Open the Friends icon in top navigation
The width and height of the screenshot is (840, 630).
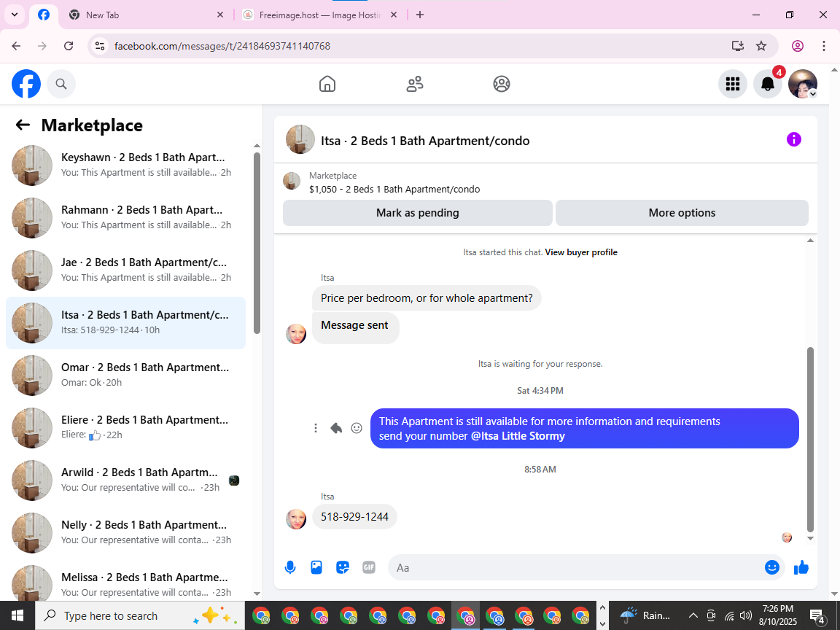coord(415,84)
